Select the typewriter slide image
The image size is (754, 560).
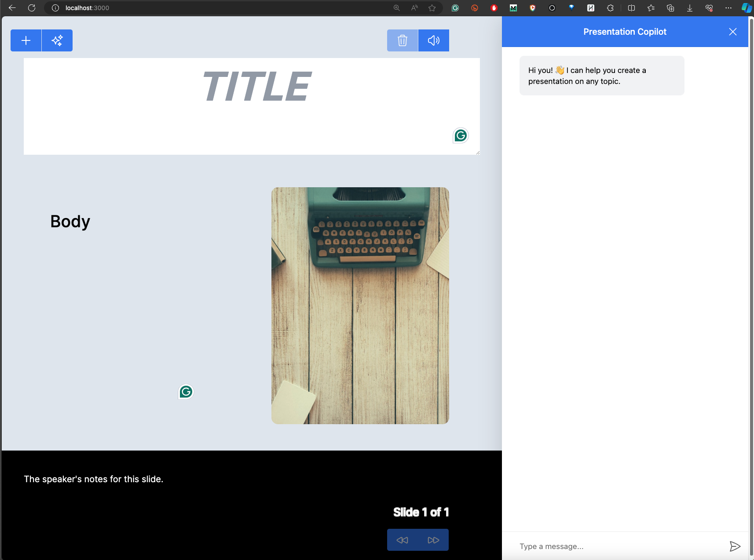(360, 305)
